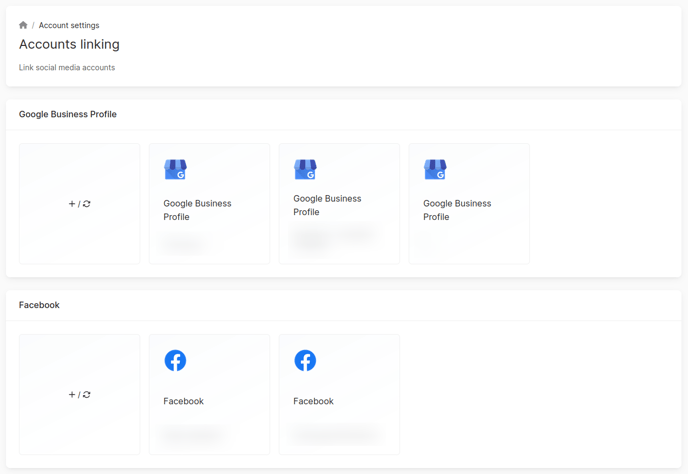Click the Google Business Profile section header
This screenshot has height=474, width=688.
tap(68, 114)
